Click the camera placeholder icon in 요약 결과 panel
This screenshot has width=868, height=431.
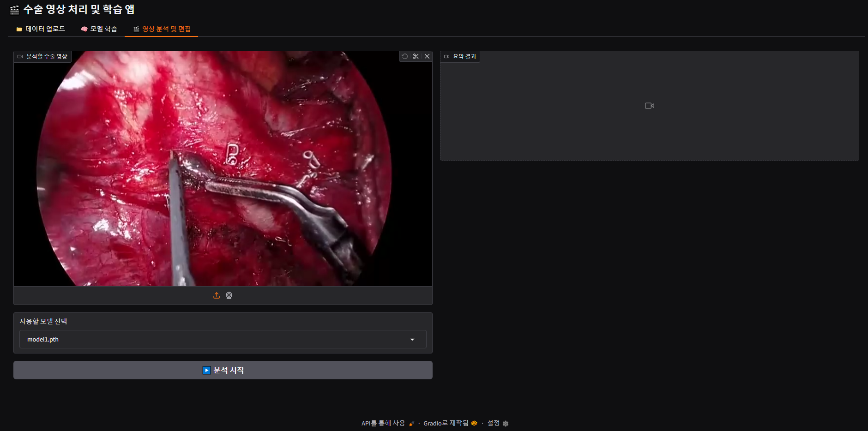click(x=649, y=105)
